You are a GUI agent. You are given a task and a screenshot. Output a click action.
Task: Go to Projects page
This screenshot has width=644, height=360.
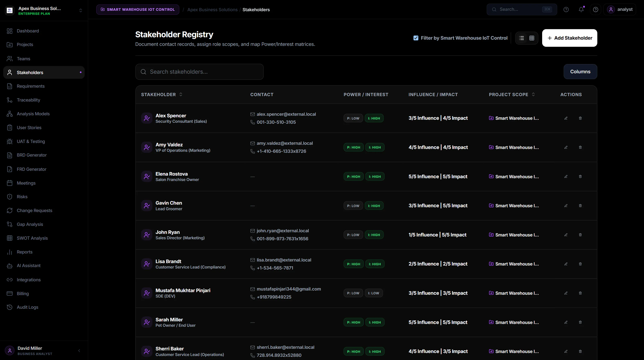tap(44, 44)
